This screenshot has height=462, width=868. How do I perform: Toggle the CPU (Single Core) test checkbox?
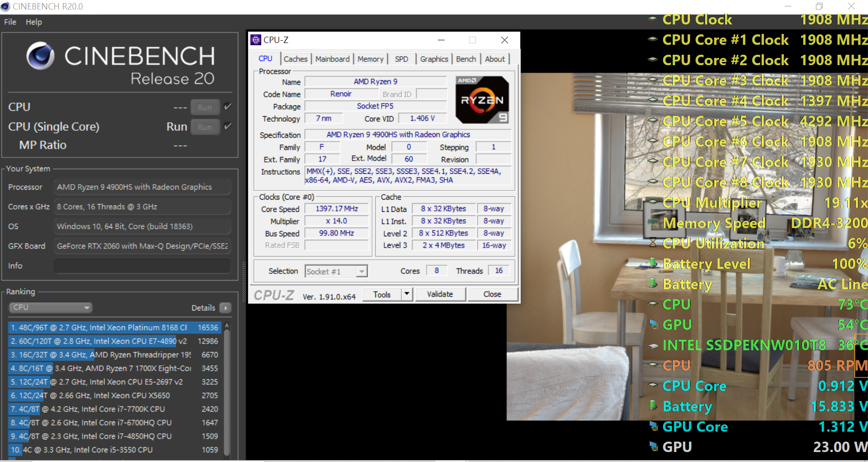228,126
